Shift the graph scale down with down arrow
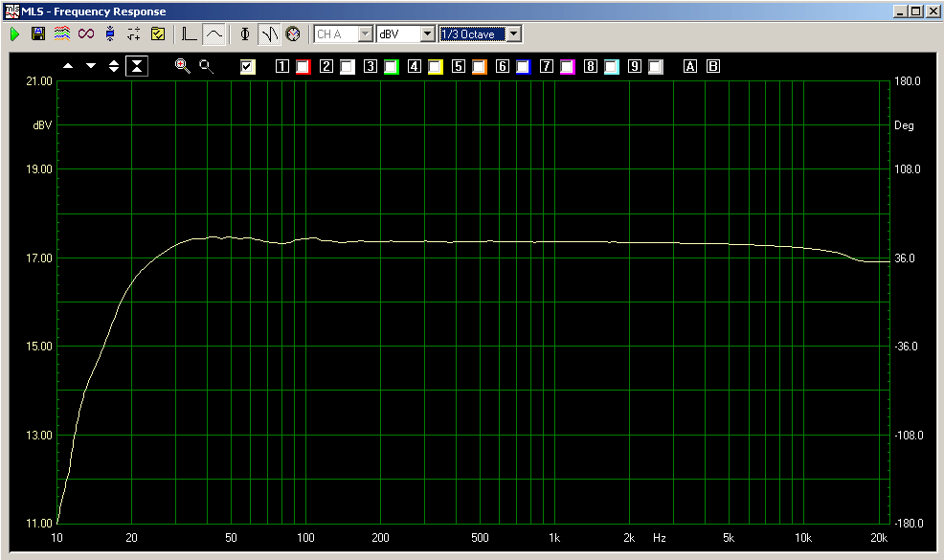This screenshot has height=560, width=944. click(91, 66)
